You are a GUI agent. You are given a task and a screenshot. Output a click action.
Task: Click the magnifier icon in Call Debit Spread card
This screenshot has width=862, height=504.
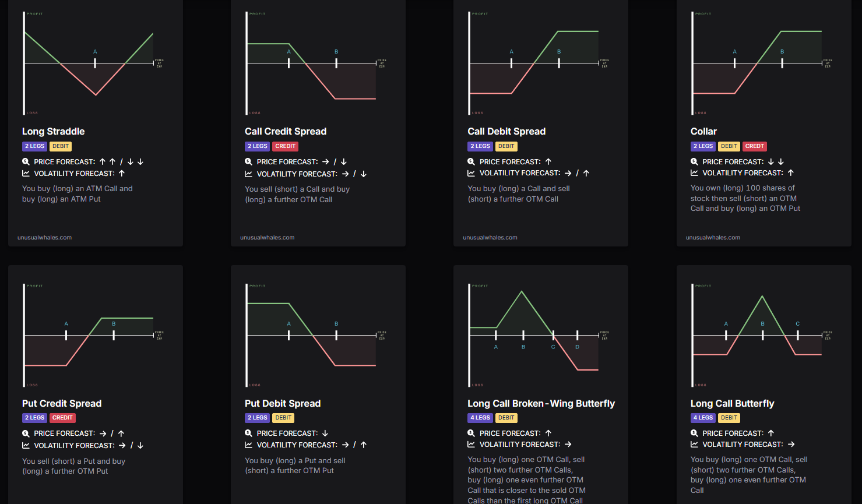[471, 162]
